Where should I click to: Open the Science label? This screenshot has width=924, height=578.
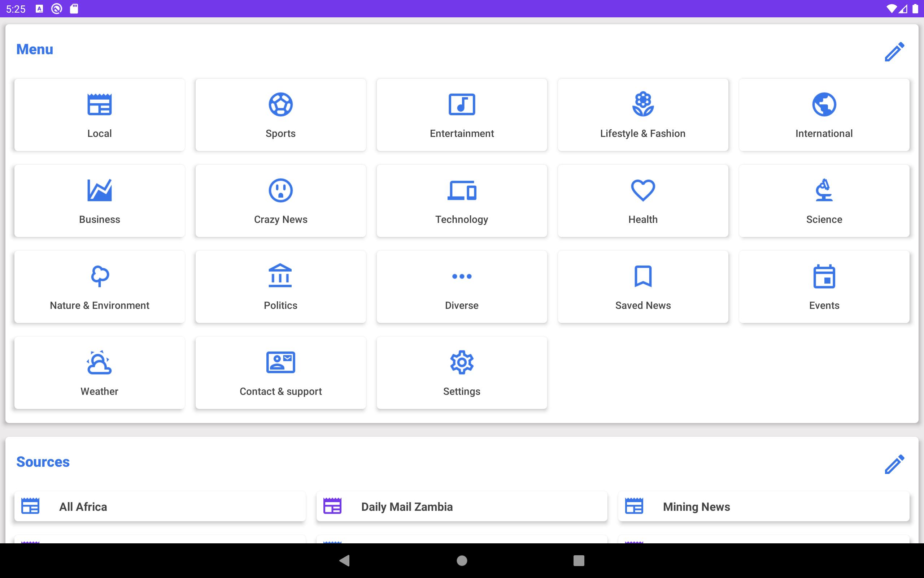click(x=824, y=219)
